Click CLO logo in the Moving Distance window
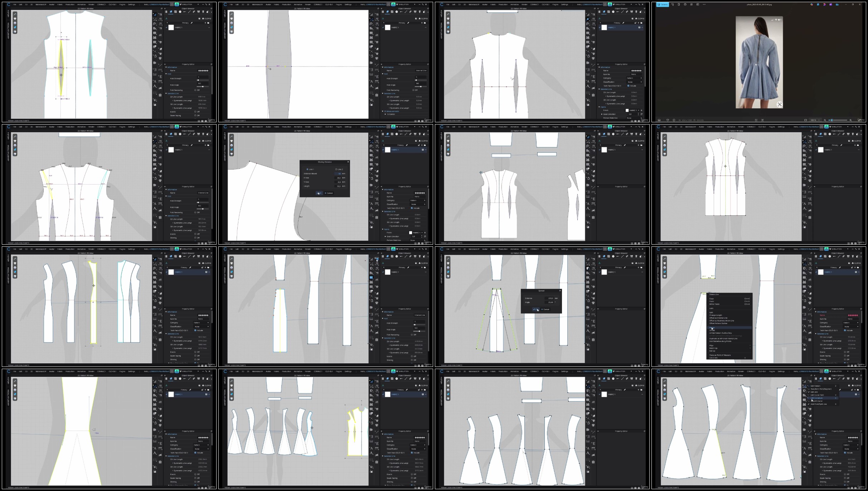Image resolution: width=868 pixels, height=491 pixels. pyautogui.click(x=225, y=127)
